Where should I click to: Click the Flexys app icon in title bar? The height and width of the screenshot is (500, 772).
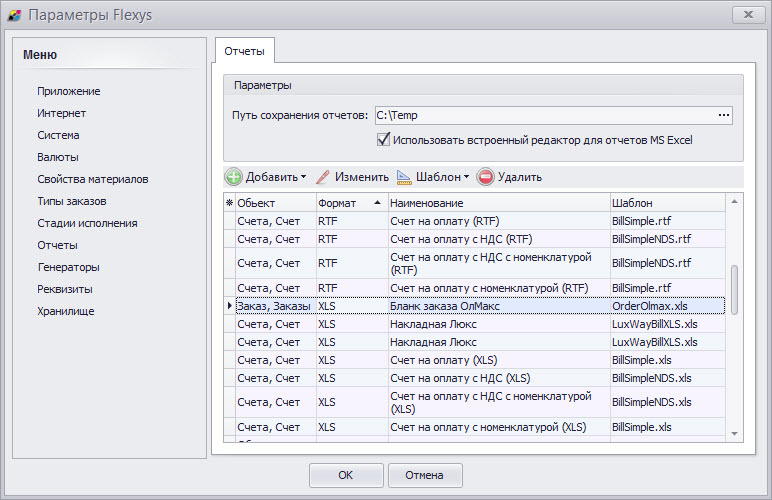(x=15, y=15)
